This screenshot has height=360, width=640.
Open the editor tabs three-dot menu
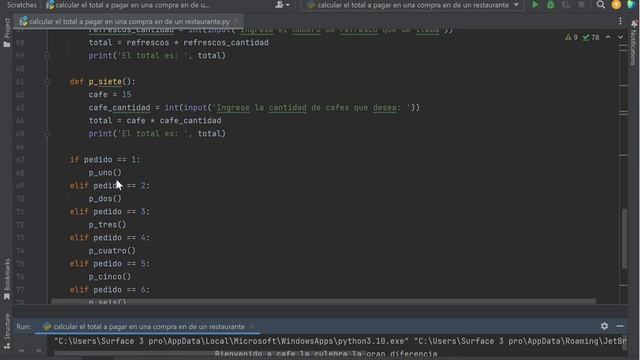pyautogui.click(x=620, y=21)
